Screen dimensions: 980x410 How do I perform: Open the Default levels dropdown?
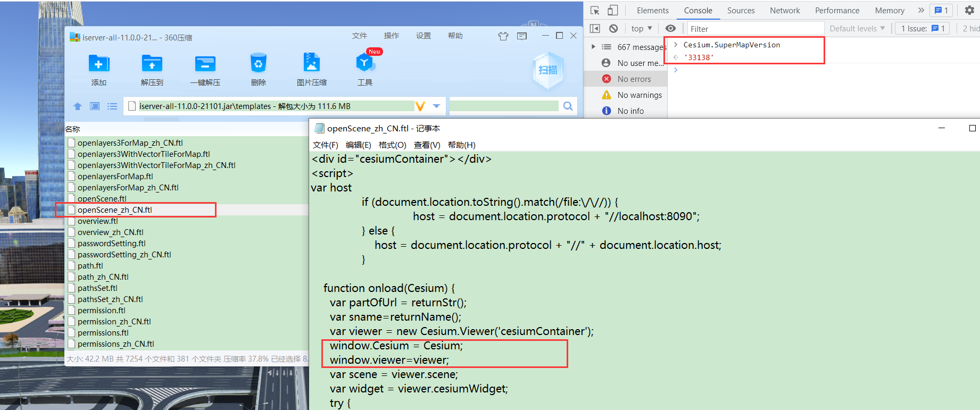tap(857, 29)
